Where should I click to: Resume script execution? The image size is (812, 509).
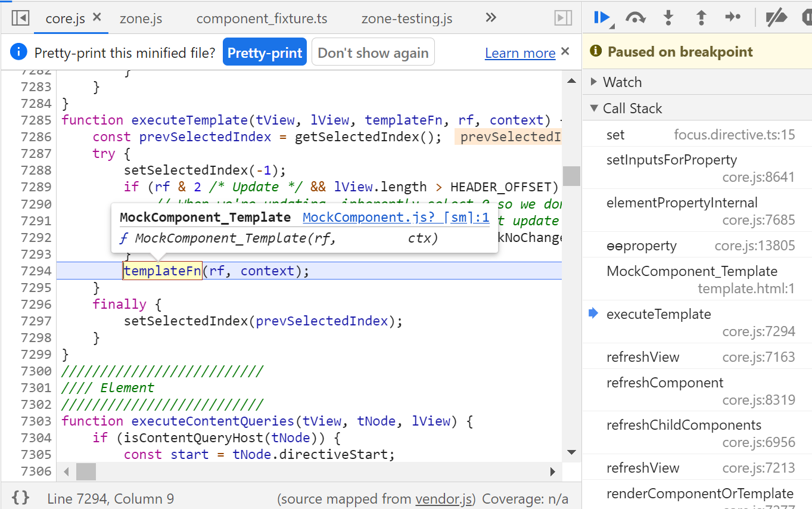603,18
